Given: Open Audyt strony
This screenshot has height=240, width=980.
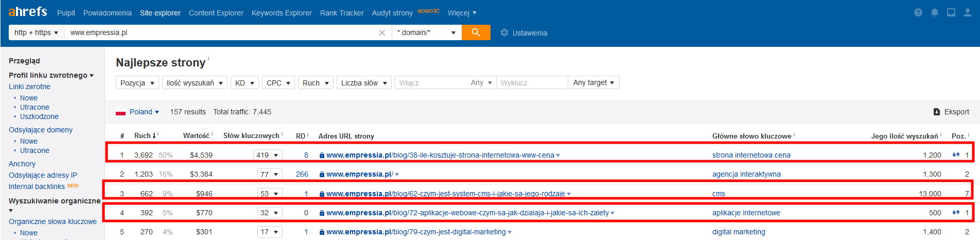Looking at the screenshot, I should [392, 13].
